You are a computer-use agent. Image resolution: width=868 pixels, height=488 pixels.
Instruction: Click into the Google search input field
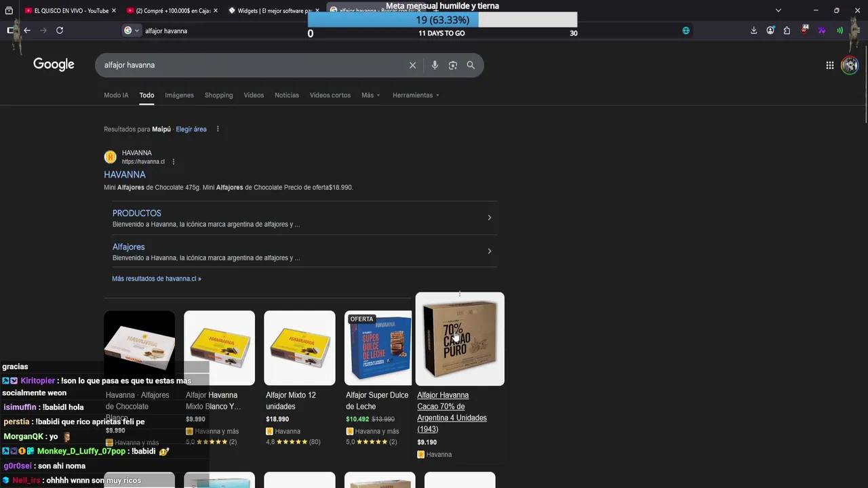tap(251, 65)
